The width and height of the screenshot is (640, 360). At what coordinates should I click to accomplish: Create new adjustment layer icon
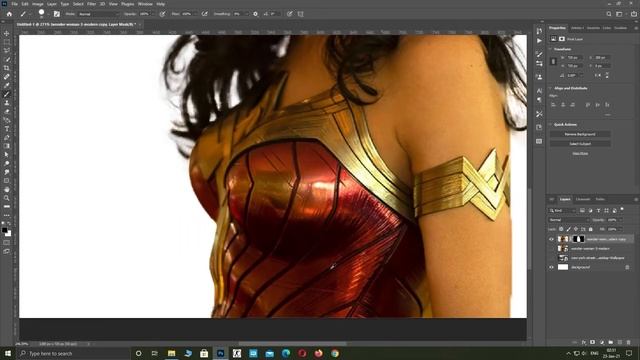[602, 342]
